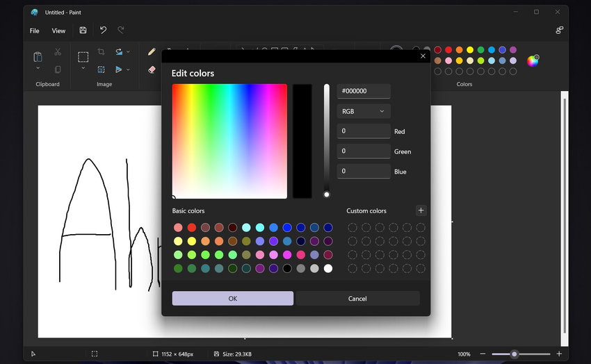Click the Red value input field
The image size is (591, 364).
(x=363, y=131)
